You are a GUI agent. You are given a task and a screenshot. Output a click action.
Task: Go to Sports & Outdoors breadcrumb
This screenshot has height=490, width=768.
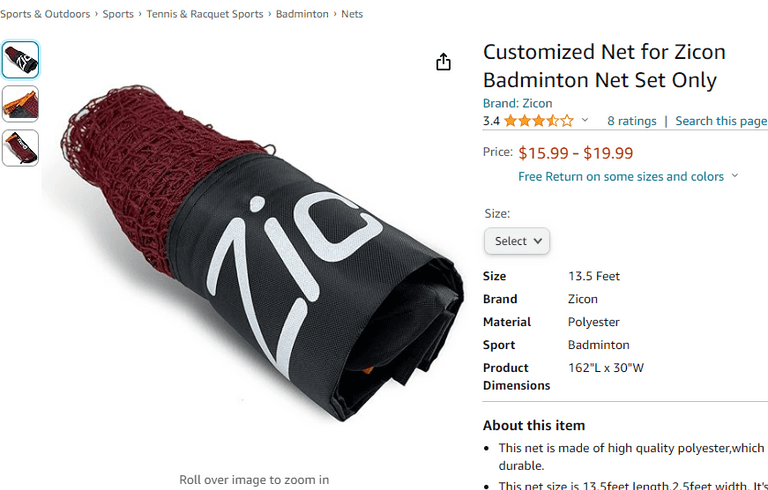click(45, 14)
